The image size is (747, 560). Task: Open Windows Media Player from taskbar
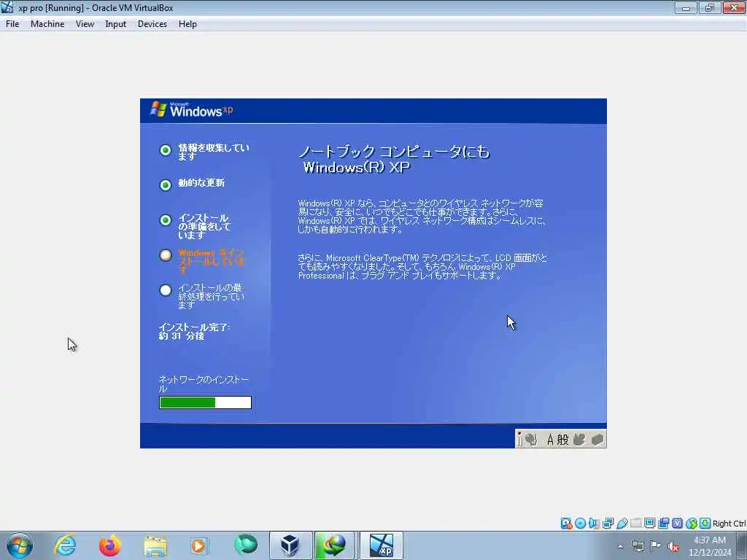click(199, 545)
